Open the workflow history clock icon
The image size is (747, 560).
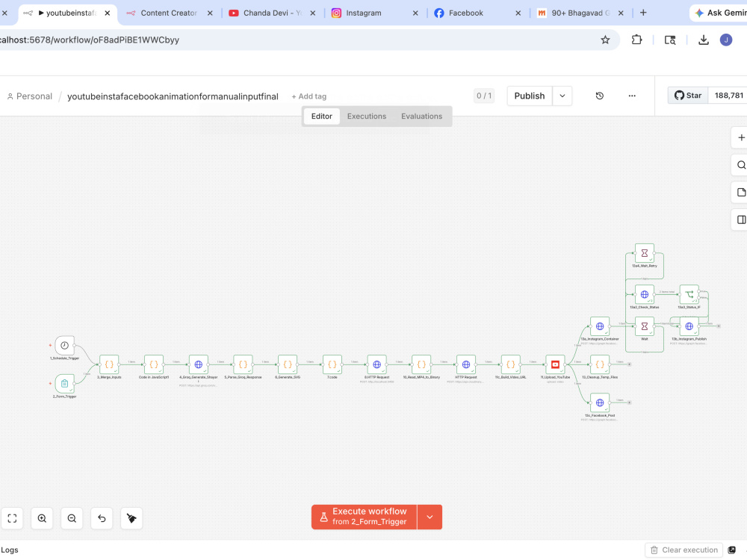(x=600, y=96)
